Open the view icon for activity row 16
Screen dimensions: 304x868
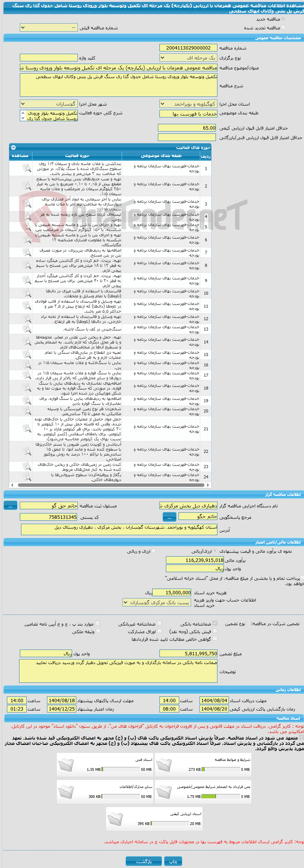tap(26, 365)
